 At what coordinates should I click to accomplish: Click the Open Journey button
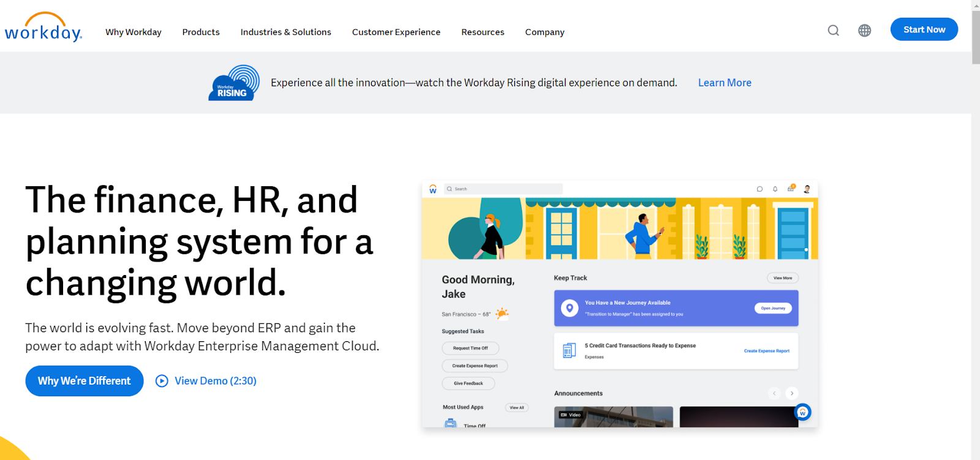(773, 308)
